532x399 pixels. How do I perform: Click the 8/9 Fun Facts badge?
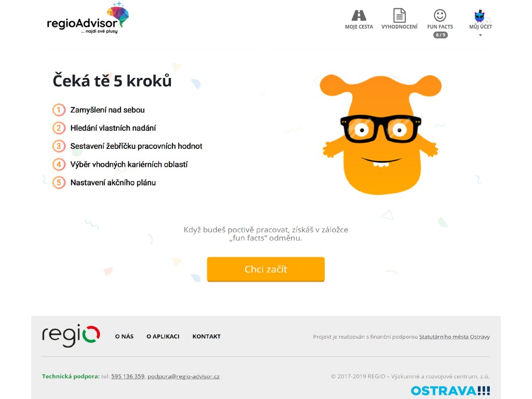coord(441,35)
